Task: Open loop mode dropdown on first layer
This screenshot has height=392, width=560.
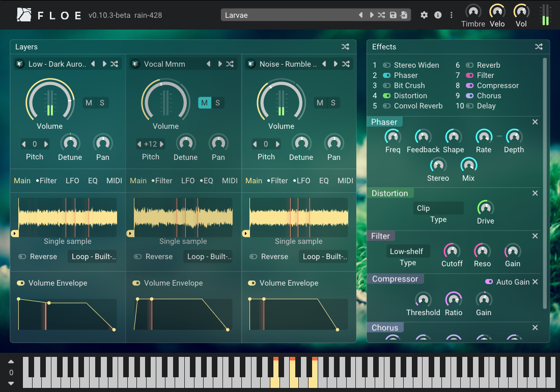Action: coord(92,257)
